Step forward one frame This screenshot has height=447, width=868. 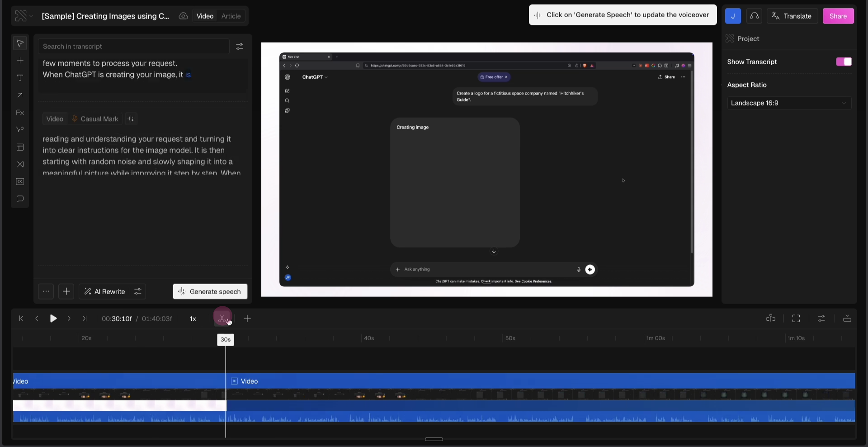(x=69, y=319)
